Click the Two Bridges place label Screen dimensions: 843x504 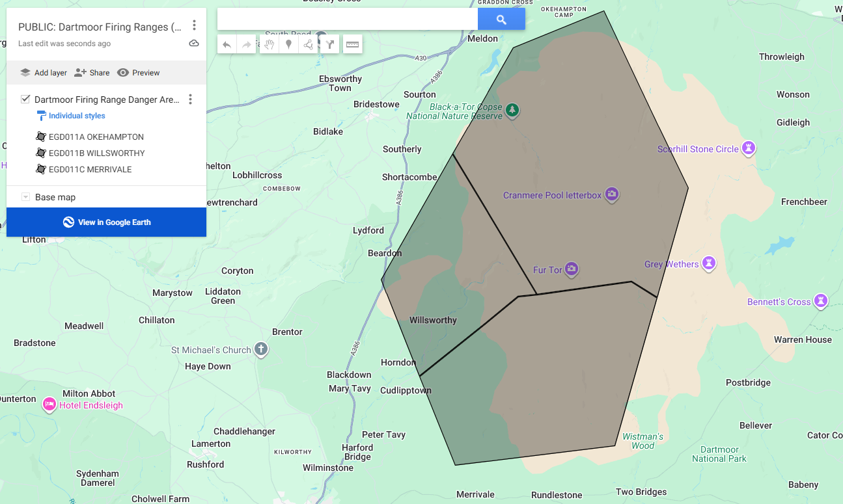(x=641, y=492)
